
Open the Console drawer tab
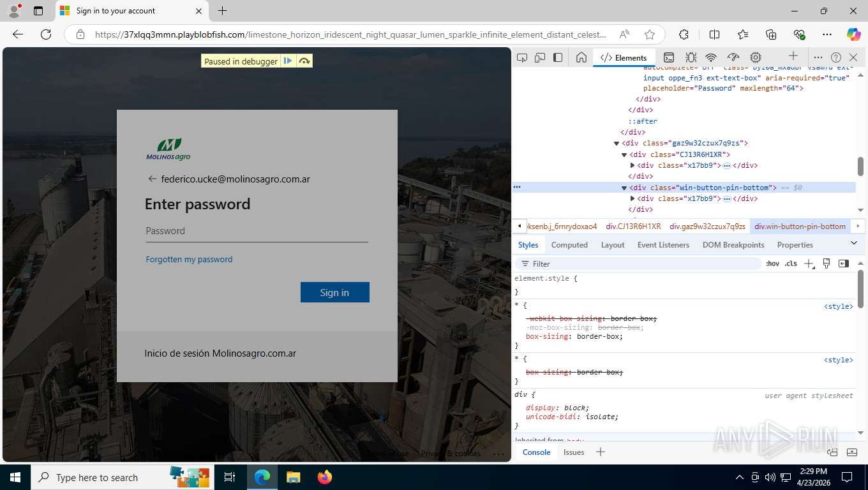pos(536,452)
